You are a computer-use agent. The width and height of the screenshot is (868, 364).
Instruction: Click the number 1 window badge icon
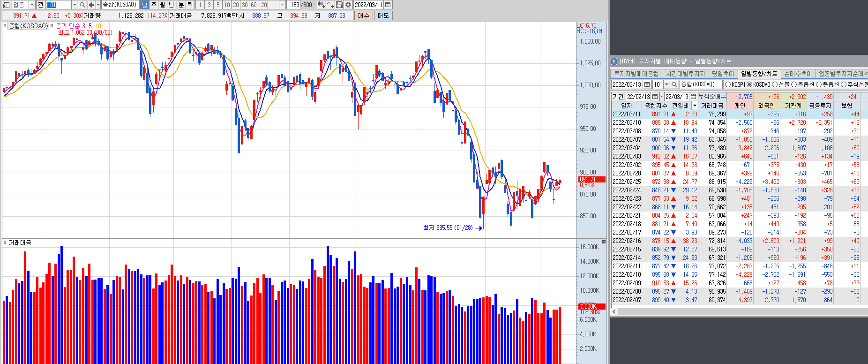614,61
